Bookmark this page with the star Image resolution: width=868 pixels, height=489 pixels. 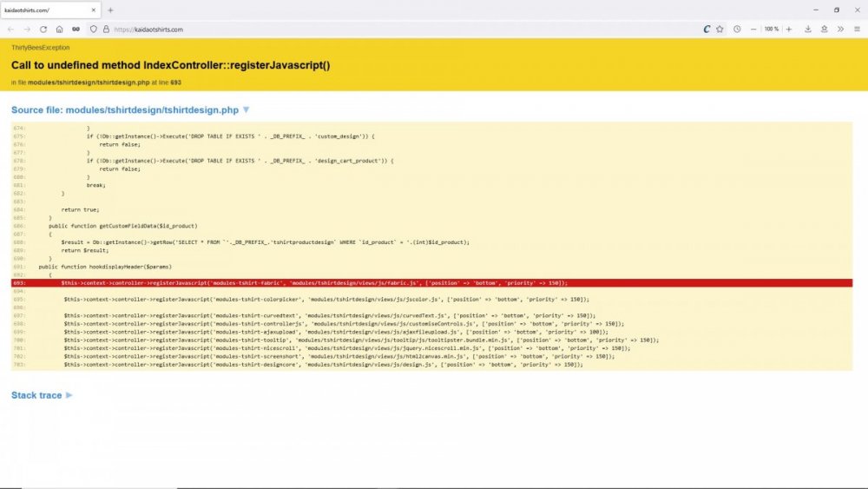coord(720,30)
